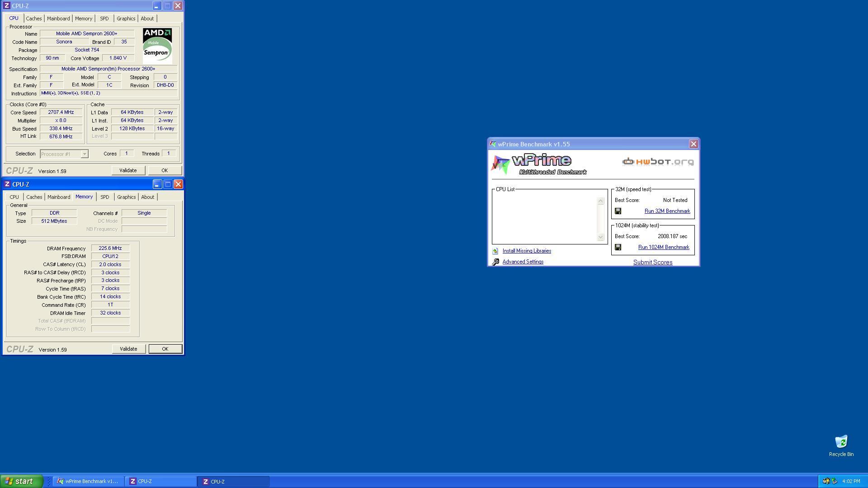Open About tab in top CPU-Z window
This screenshot has height=488, width=868.
147,19
